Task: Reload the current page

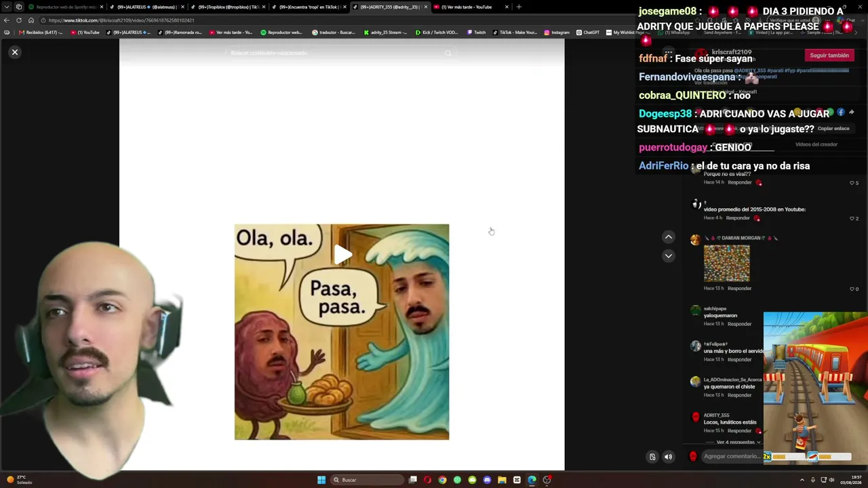Action: (19, 20)
